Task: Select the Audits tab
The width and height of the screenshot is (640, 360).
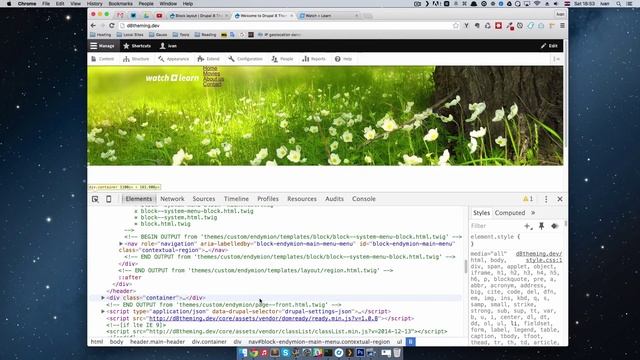Action: point(334,199)
